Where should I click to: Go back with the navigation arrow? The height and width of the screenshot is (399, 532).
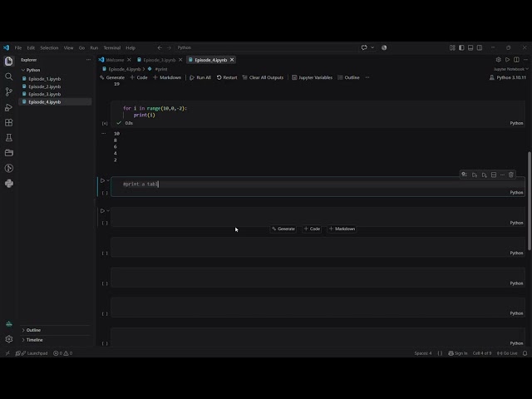coord(160,48)
